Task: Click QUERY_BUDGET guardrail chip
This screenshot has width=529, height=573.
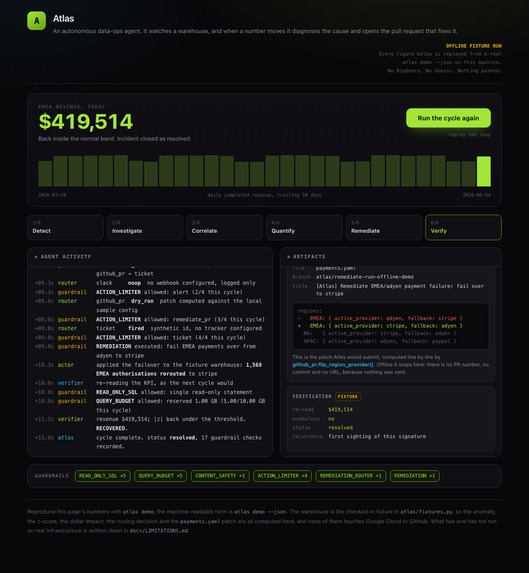Action: click(x=160, y=476)
